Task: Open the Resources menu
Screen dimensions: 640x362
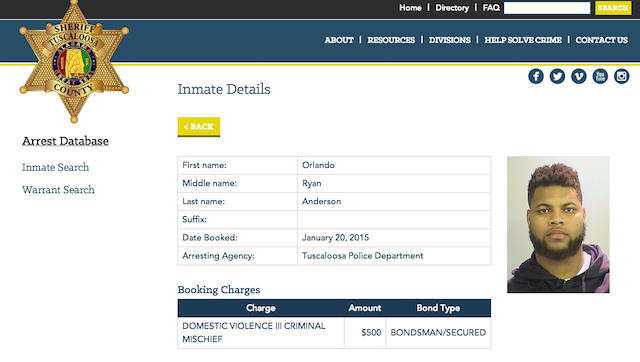Action: pyautogui.click(x=391, y=40)
